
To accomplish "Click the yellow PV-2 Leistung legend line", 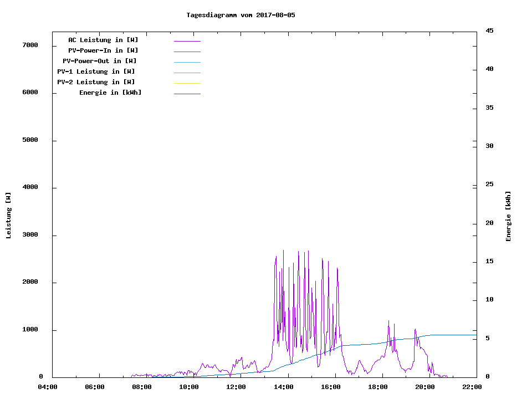I will (x=187, y=83).
